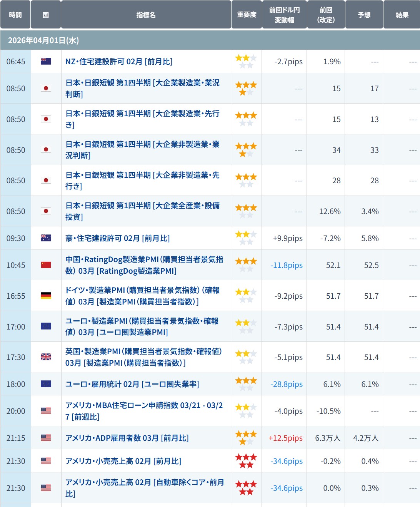Click the 重要度 column header
Image resolution: width=420 pixels, height=507 pixels.
click(x=247, y=15)
